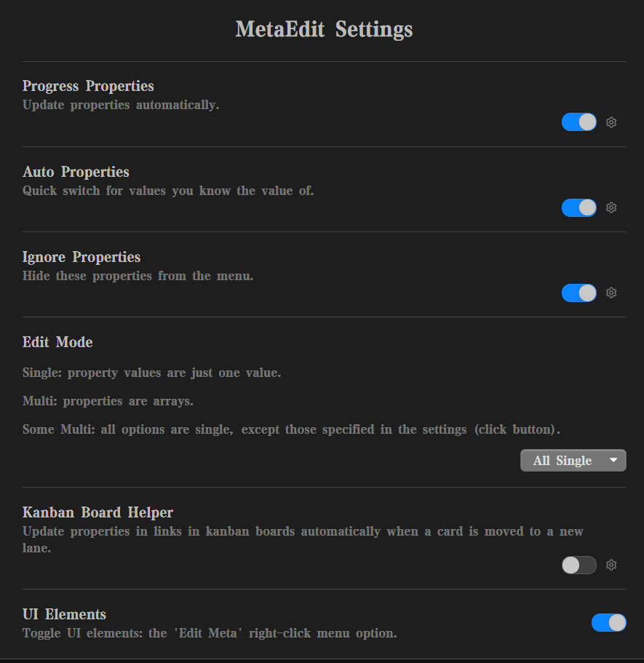Select the All Single combo box label

562,460
